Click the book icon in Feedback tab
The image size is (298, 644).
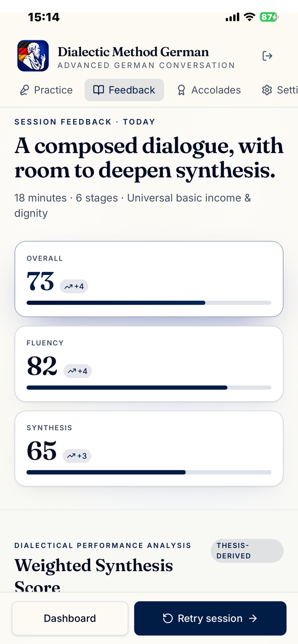click(x=98, y=90)
